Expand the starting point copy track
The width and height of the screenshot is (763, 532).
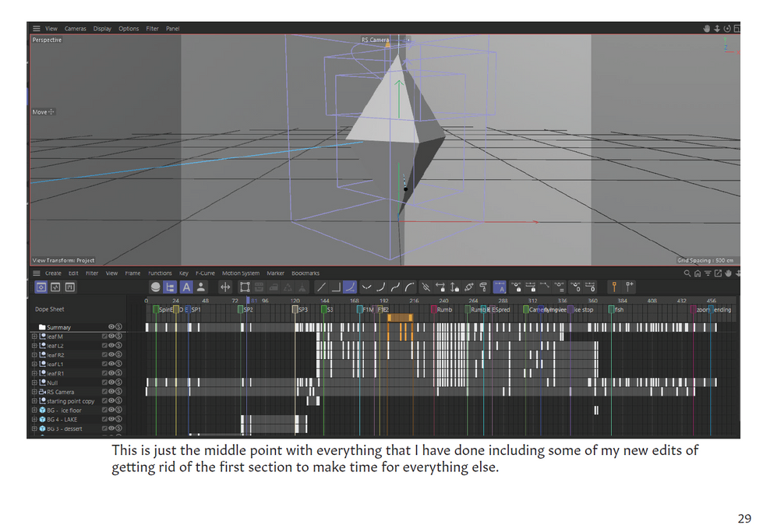34,401
